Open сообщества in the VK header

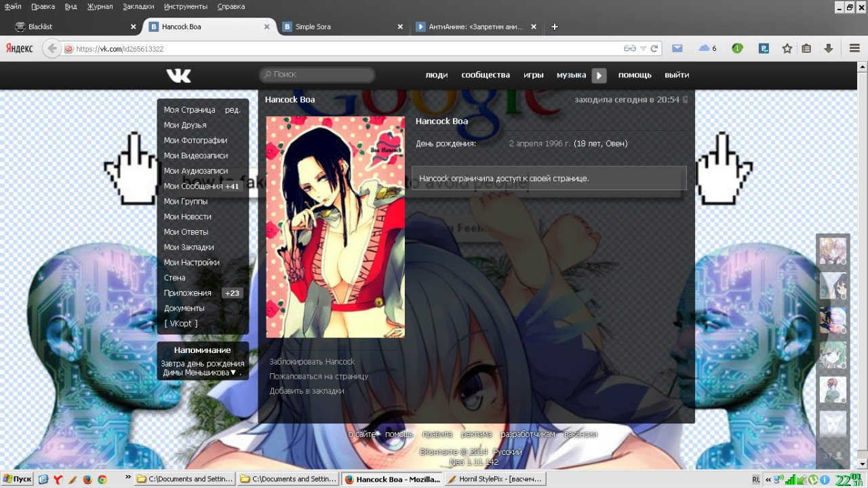coord(486,75)
